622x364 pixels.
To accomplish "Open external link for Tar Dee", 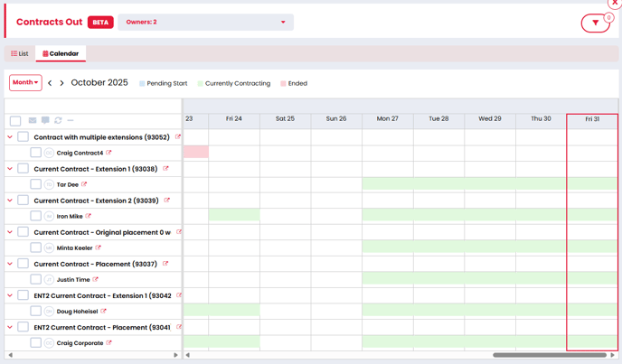I will [84, 184].
